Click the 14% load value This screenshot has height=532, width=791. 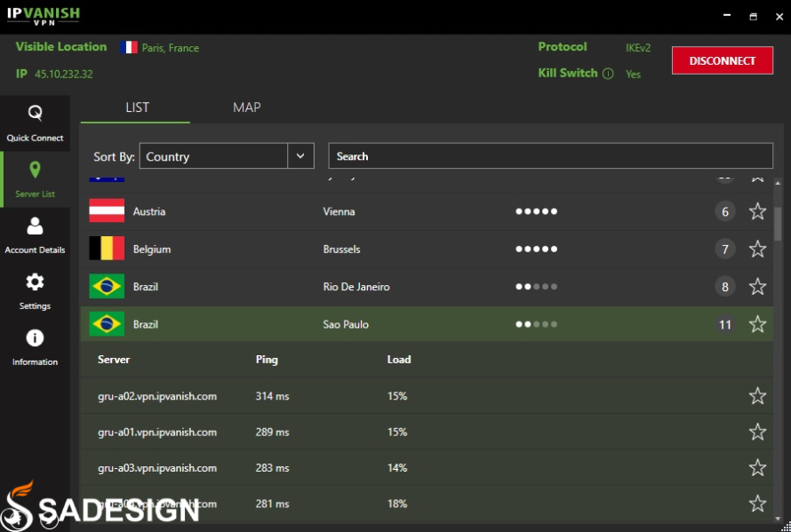point(397,468)
